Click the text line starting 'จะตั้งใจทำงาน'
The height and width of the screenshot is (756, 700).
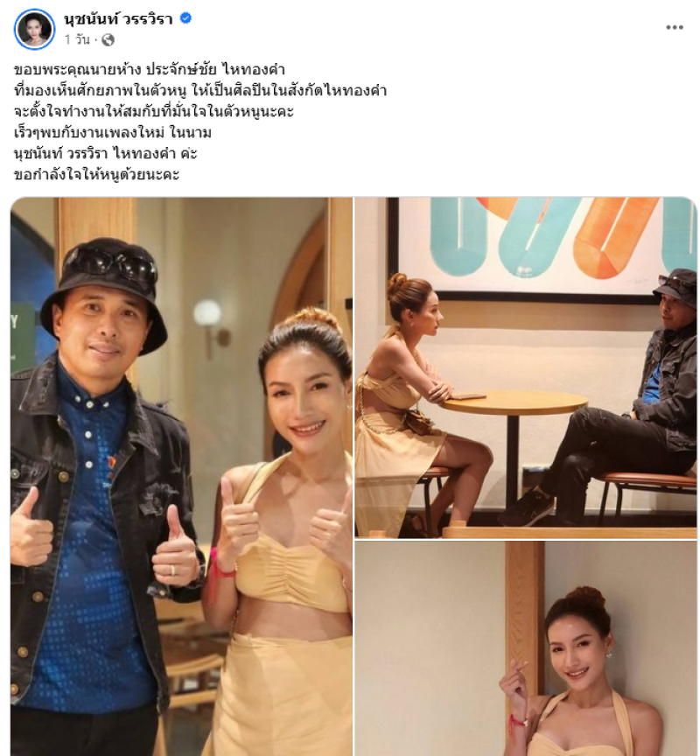[154, 111]
